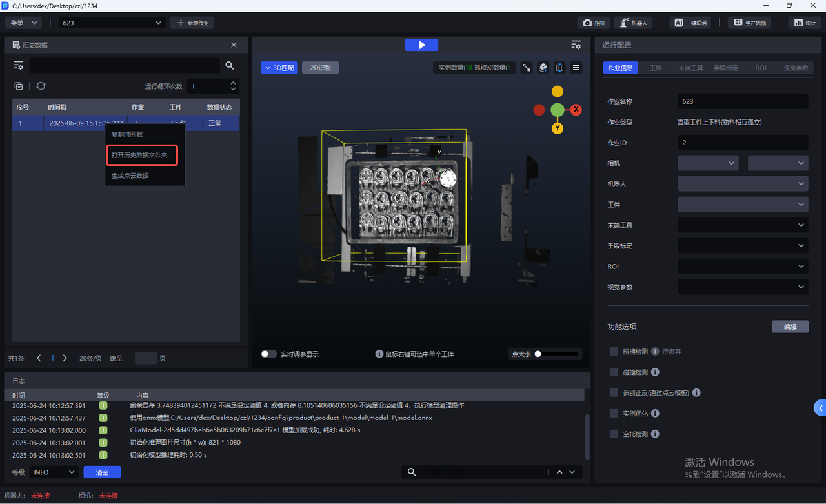Open the ROI dropdown in 作业信息
Screen dimensions: 826x504
pyautogui.click(x=743, y=267)
